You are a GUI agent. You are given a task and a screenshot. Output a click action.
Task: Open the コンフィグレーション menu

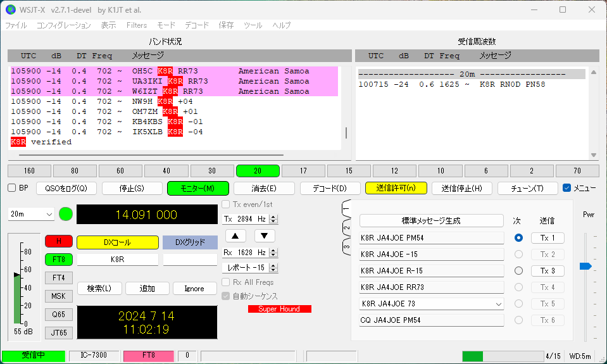(63, 25)
